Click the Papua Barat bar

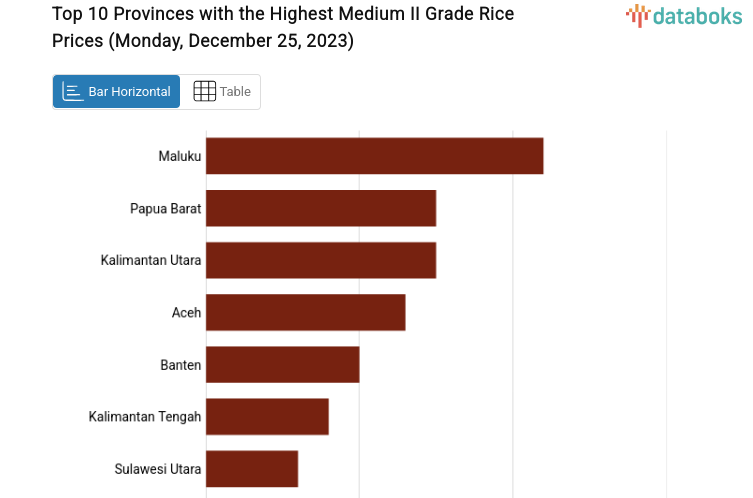[321, 208]
